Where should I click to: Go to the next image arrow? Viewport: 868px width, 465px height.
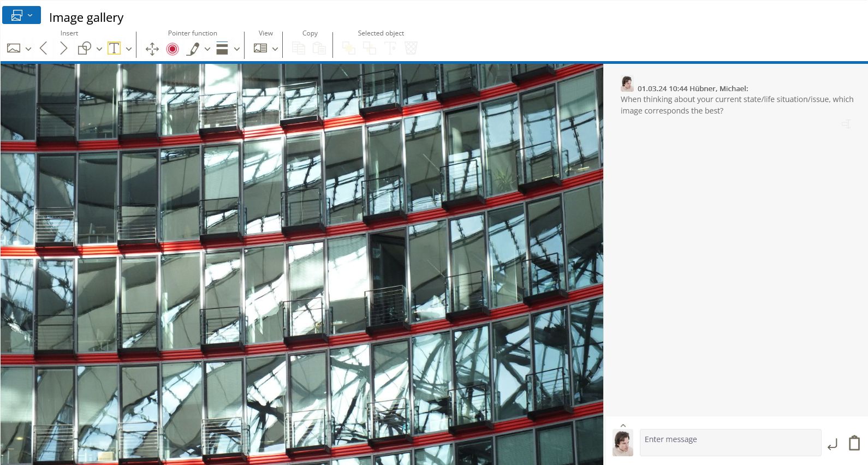tap(63, 49)
